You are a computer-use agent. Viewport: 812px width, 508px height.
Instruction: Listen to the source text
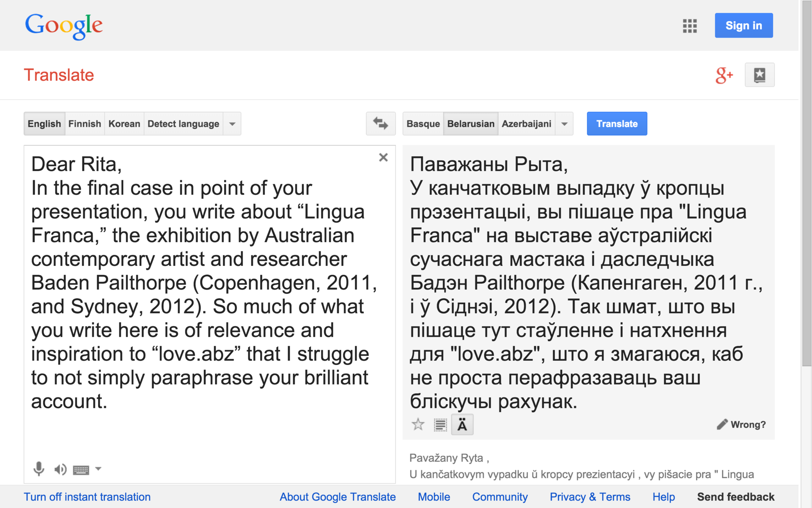(x=60, y=469)
